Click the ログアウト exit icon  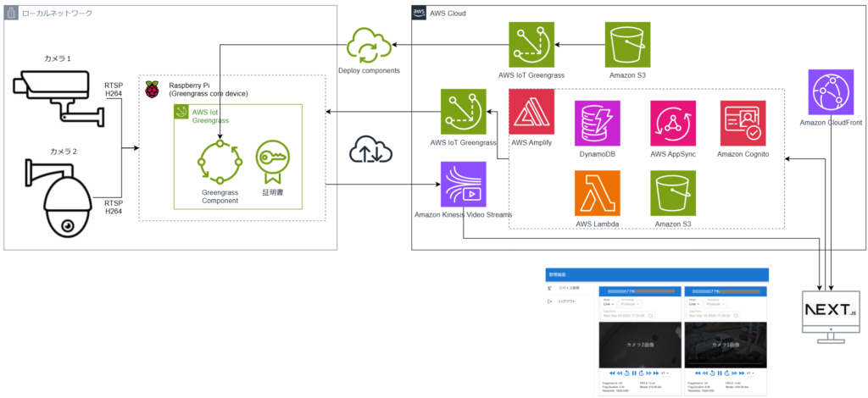(549, 301)
